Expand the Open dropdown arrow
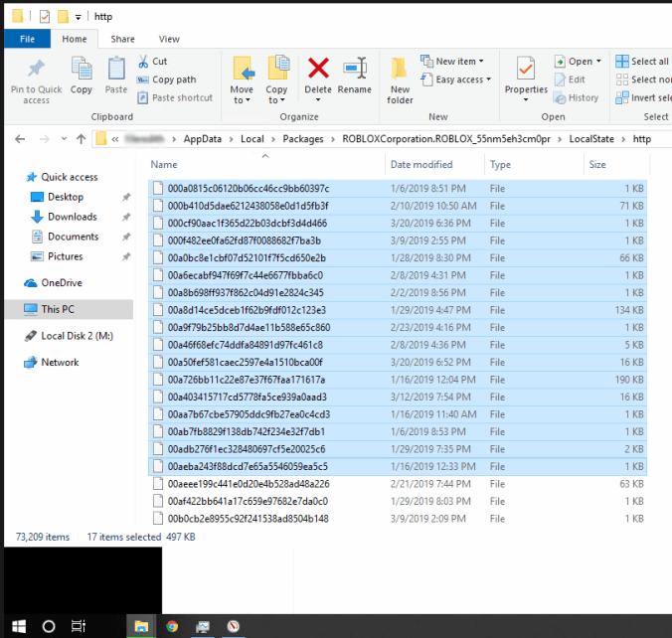 (x=598, y=62)
